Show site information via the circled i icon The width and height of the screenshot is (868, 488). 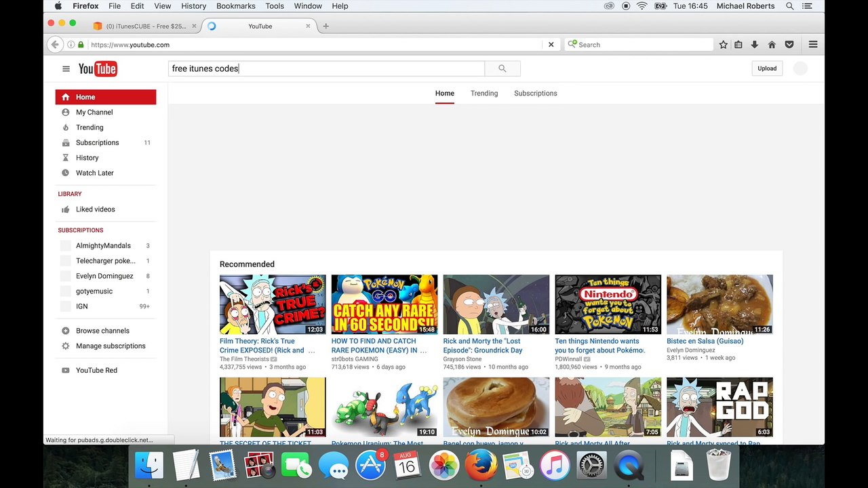click(71, 45)
